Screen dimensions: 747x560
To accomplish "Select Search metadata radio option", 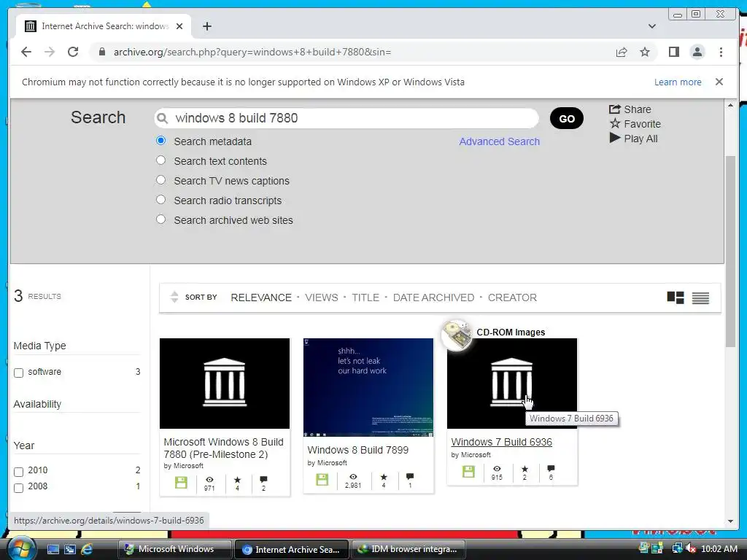I will pos(161,141).
